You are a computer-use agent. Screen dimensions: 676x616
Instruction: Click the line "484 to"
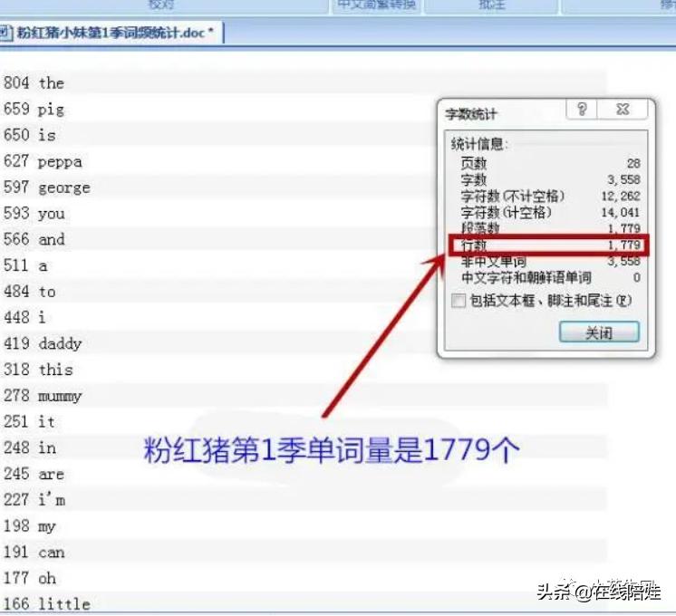point(29,292)
